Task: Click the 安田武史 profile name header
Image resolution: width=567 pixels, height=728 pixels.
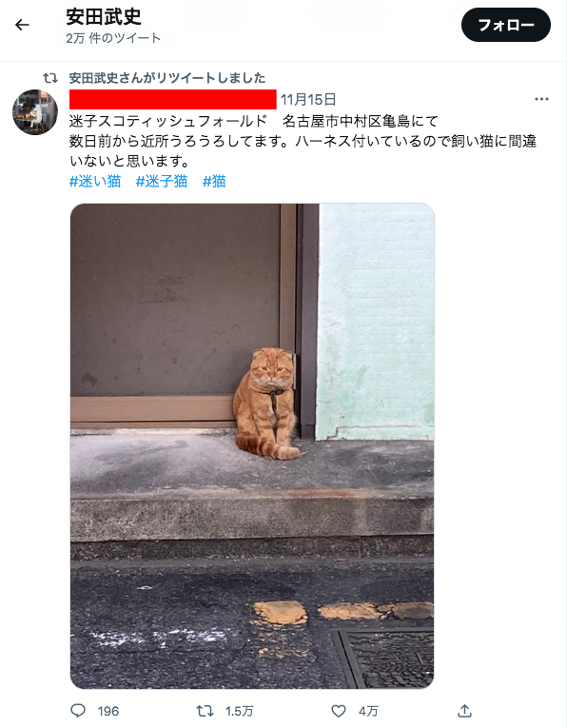Action: [104, 17]
